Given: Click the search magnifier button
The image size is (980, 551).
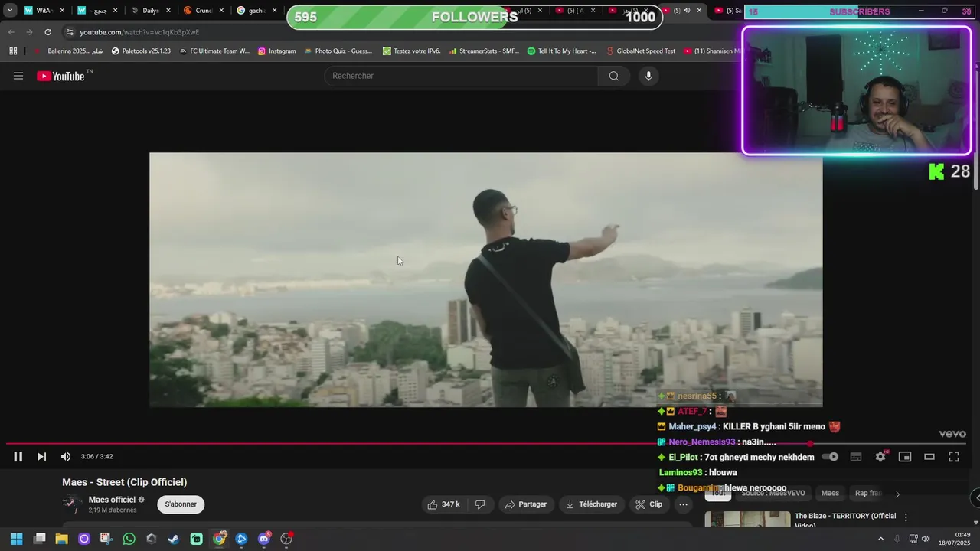Looking at the screenshot, I should [614, 76].
